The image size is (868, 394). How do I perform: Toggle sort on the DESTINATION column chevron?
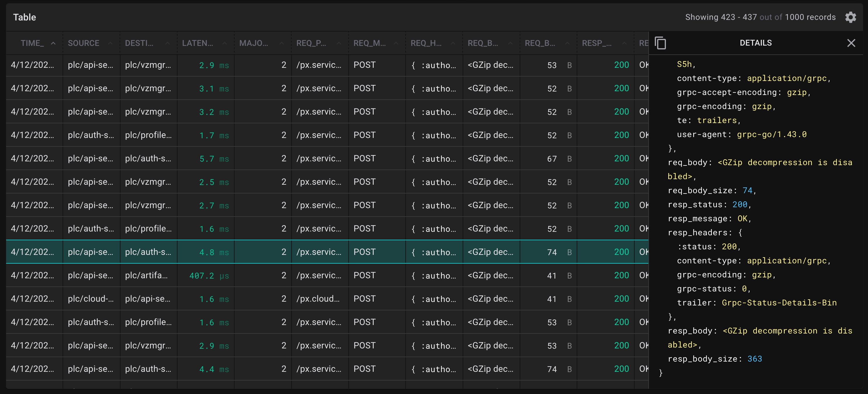pos(168,43)
